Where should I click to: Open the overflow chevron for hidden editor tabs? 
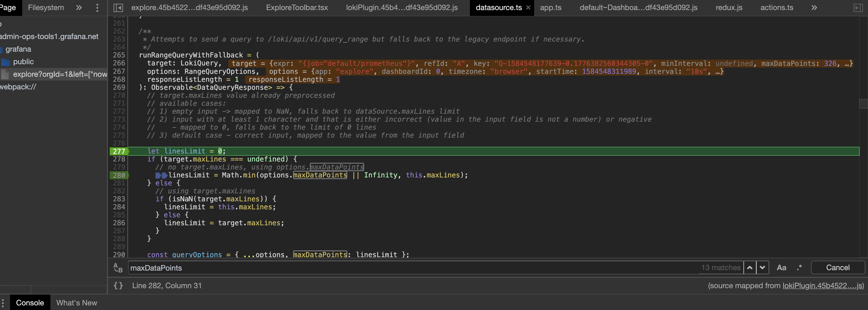[814, 7]
